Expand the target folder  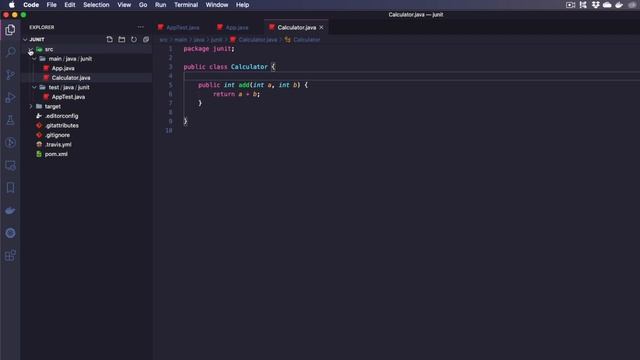31,107
